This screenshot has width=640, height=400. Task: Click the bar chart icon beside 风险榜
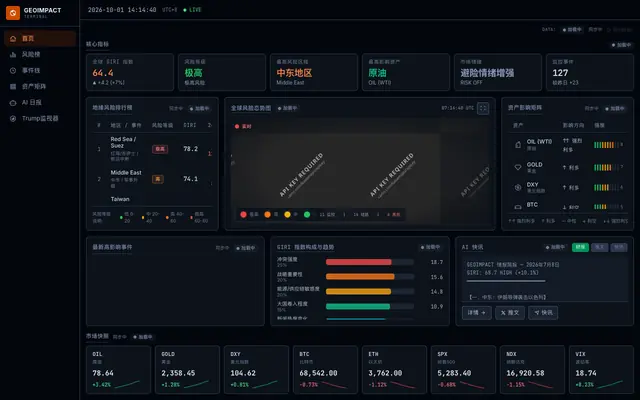tap(13, 54)
